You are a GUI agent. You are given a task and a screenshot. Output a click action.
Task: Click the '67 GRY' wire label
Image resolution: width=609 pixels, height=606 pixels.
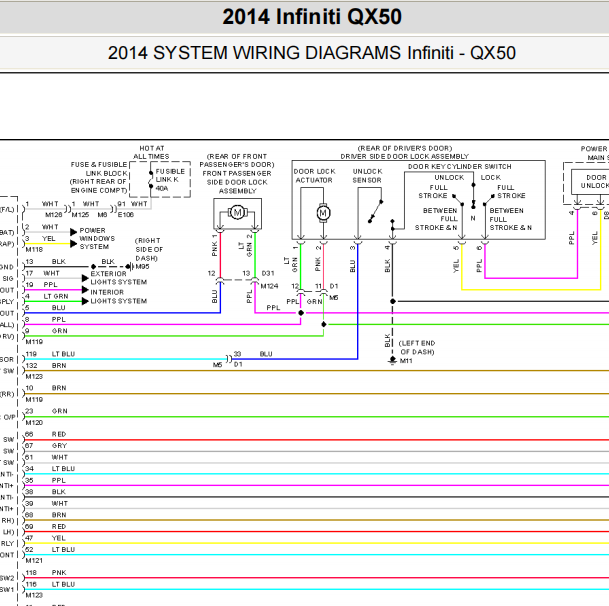pyautogui.click(x=46, y=446)
